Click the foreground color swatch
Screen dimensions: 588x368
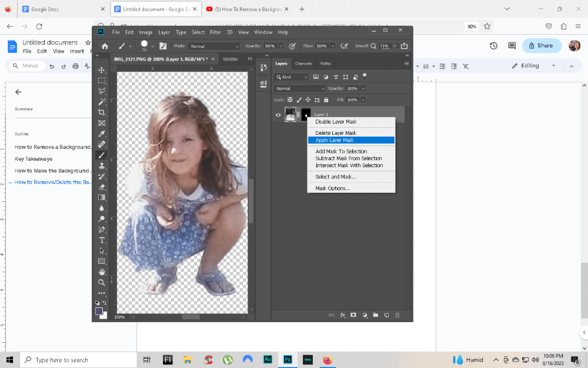coord(99,311)
